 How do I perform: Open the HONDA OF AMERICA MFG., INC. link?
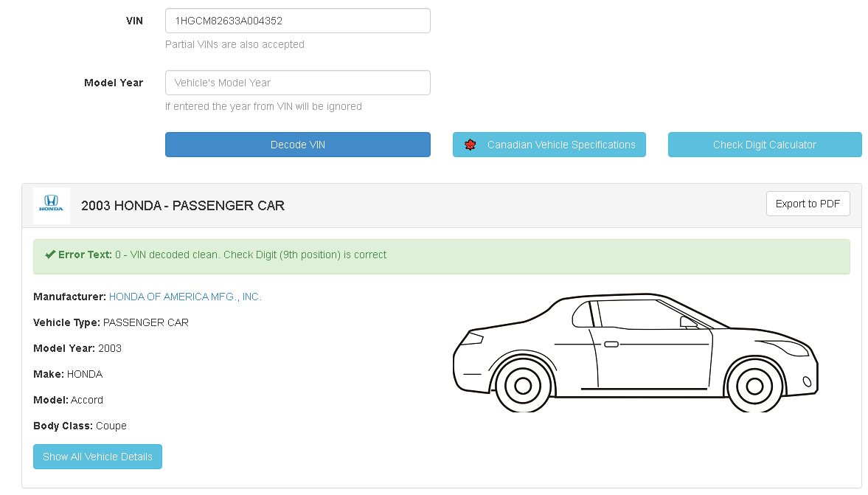click(x=185, y=297)
